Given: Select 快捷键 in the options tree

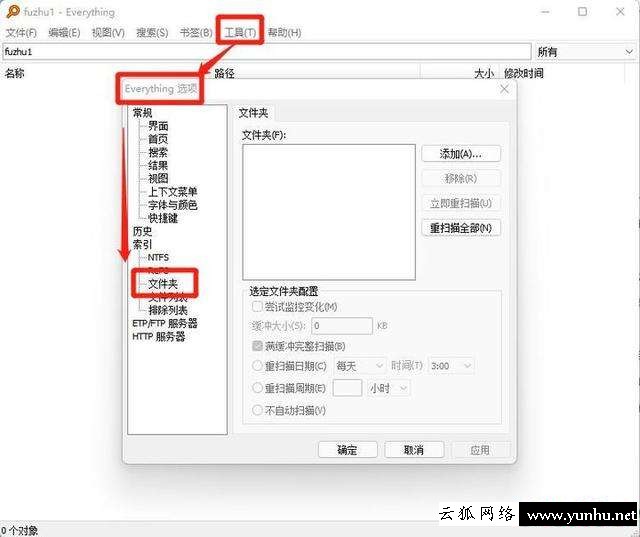Looking at the screenshot, I should click(x=163, y=218).
